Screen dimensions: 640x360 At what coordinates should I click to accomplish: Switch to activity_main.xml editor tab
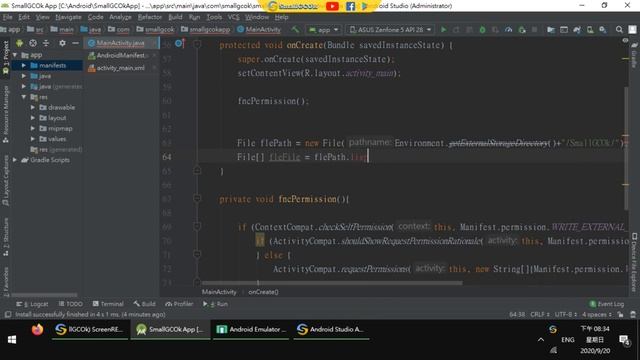tap(122, 68)
